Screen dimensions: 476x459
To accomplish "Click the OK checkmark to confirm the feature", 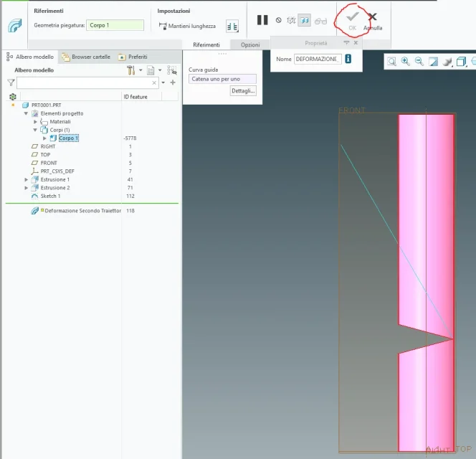I will (x=352, y=19).
